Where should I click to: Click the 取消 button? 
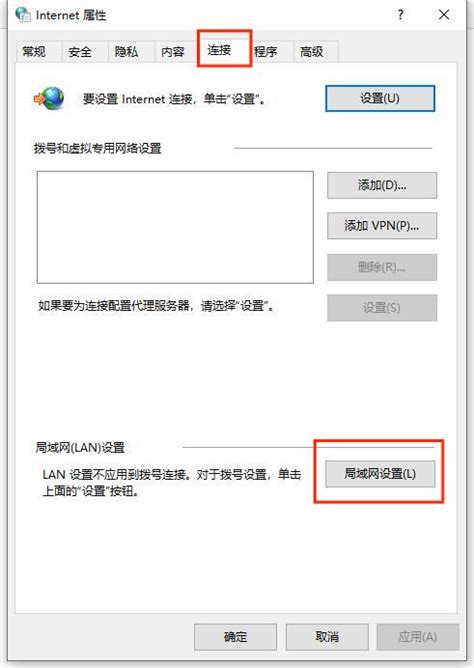[x=327, y=637]
